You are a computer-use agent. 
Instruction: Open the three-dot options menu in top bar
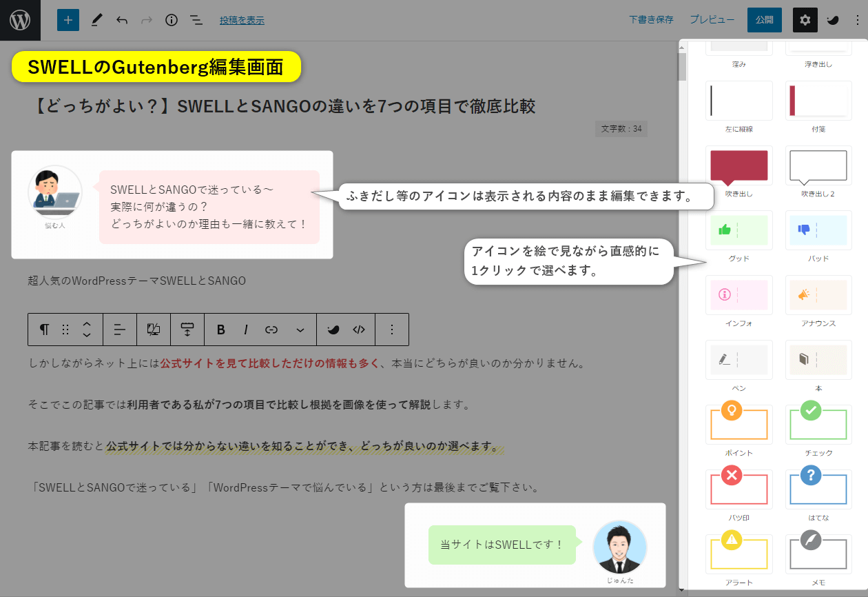pos(857,20)
